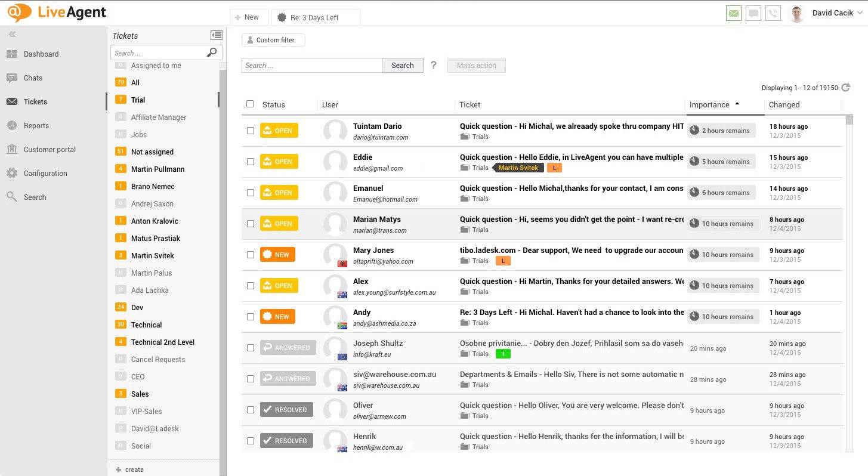
Task: Sort by the Status column header
Action: (x=274, y=104)
